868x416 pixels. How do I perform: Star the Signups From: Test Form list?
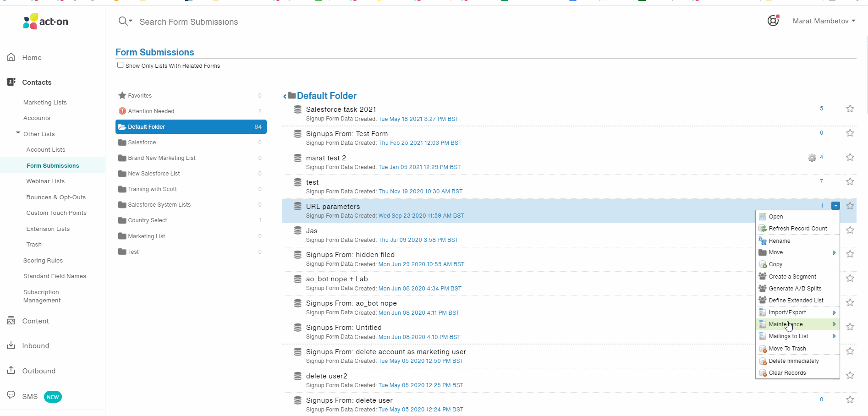tap(850, 133)
